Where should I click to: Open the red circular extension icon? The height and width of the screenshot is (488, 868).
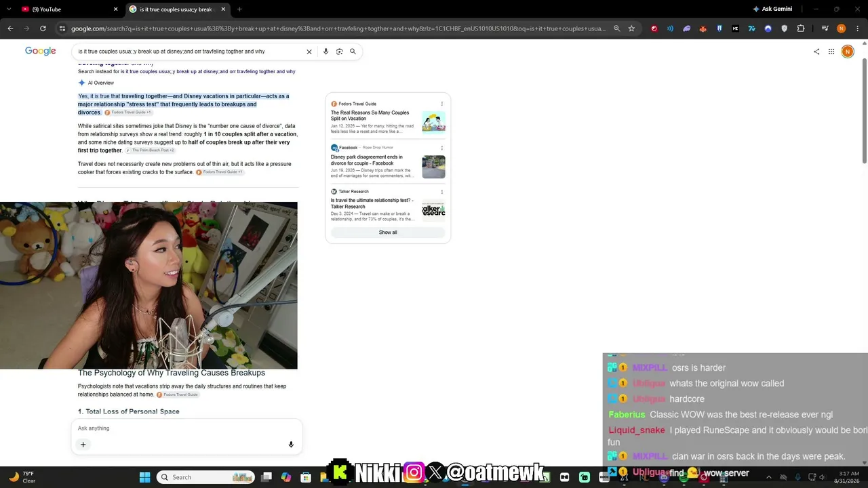pos(654,28)
